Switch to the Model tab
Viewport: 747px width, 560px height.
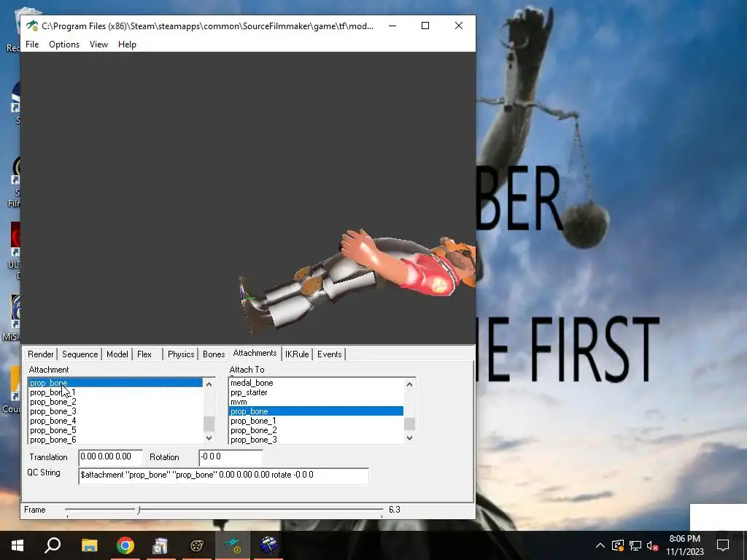click(117, 354)
